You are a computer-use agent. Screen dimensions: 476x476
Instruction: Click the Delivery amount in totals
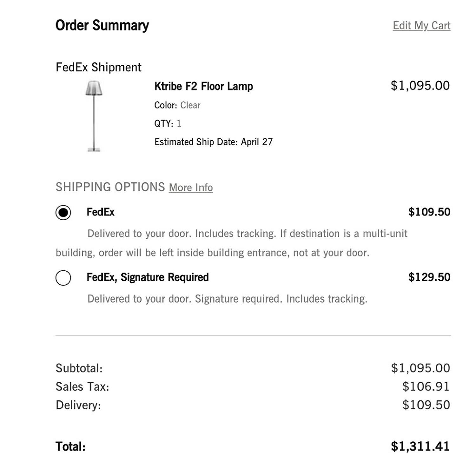(426, 405)
